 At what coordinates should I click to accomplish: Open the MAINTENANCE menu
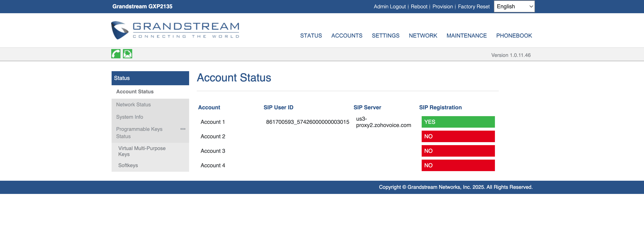tap(466, 36)
